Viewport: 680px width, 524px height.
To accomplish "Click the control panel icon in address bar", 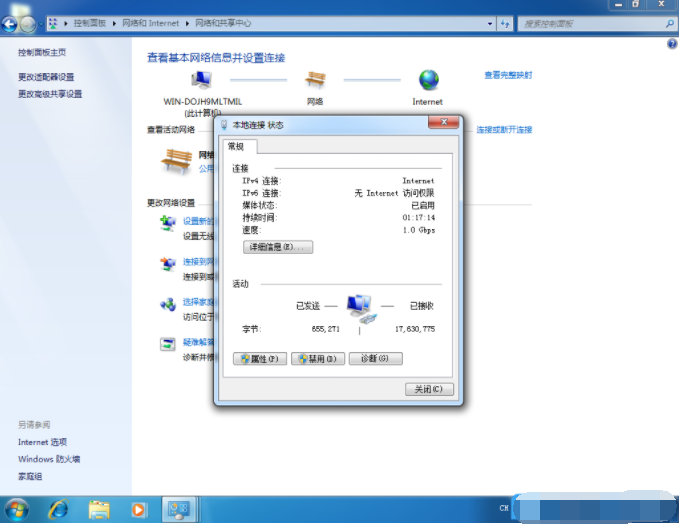I will click(x=53, y=23).
